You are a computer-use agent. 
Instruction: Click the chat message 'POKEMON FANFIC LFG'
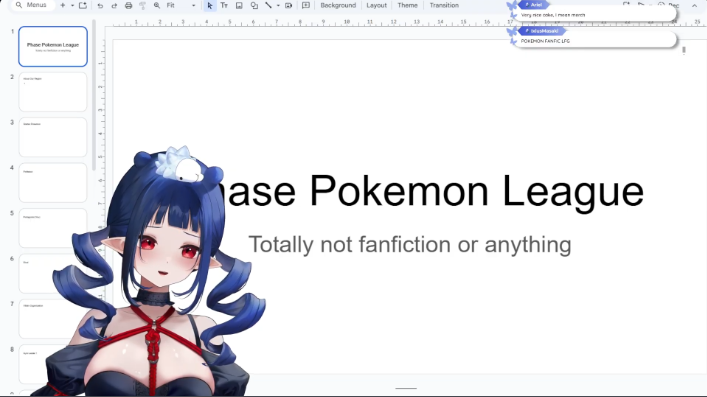545,41
